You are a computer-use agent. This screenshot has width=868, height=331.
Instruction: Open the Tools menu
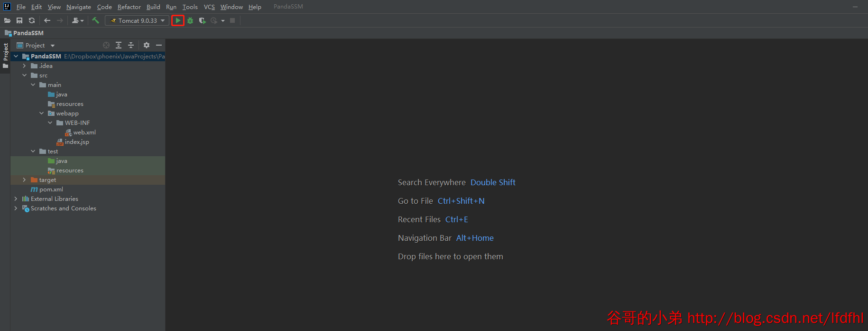[190, 7]
